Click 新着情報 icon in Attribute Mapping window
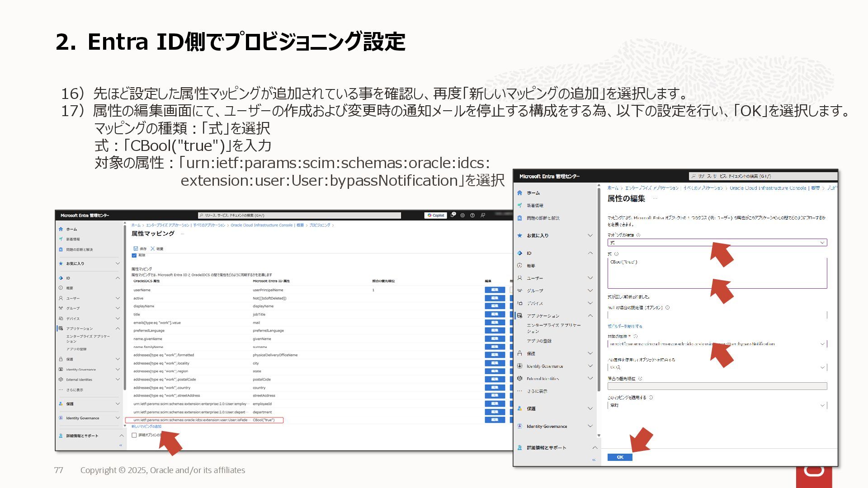Screen dimensions: 868x488 (61, 239)
